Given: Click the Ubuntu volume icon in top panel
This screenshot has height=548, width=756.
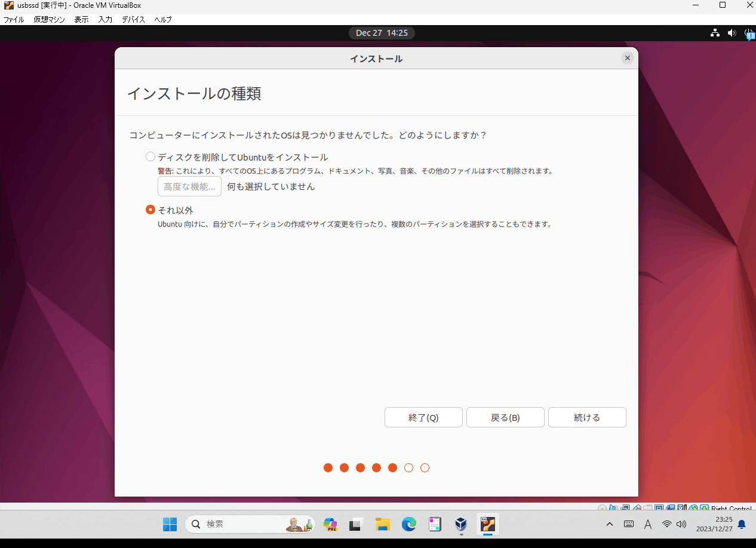Looking at the screenshot, I should tap(732, 33).
